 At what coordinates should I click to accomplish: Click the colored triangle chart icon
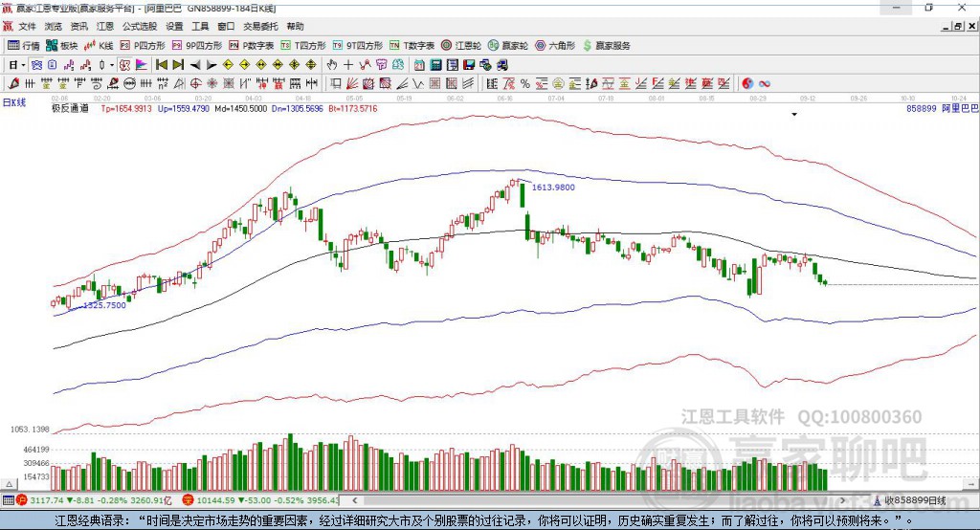142,64
